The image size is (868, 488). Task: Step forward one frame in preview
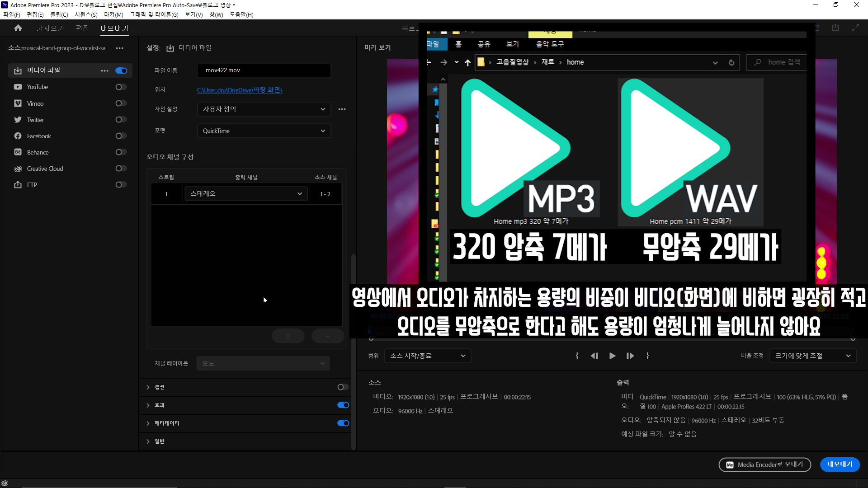(630, 356)
